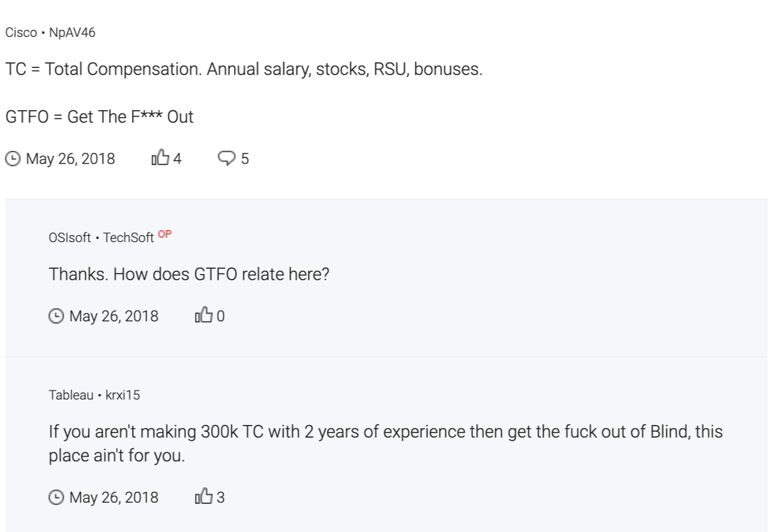
Task: Click May 26, 2018 on Cisco comment
Action: tap(70, 159)
